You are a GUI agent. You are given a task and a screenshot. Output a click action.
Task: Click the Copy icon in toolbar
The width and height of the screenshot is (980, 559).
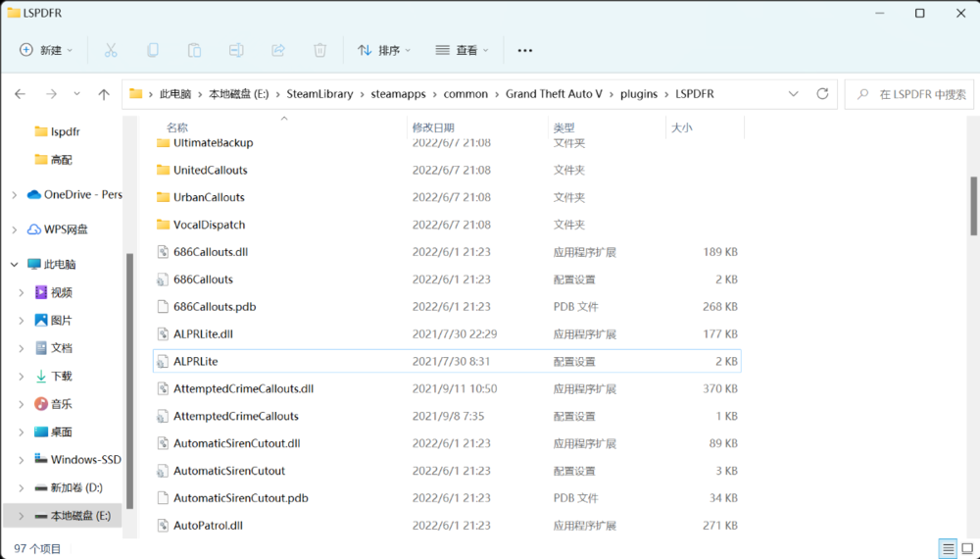(x=153, y=50)
